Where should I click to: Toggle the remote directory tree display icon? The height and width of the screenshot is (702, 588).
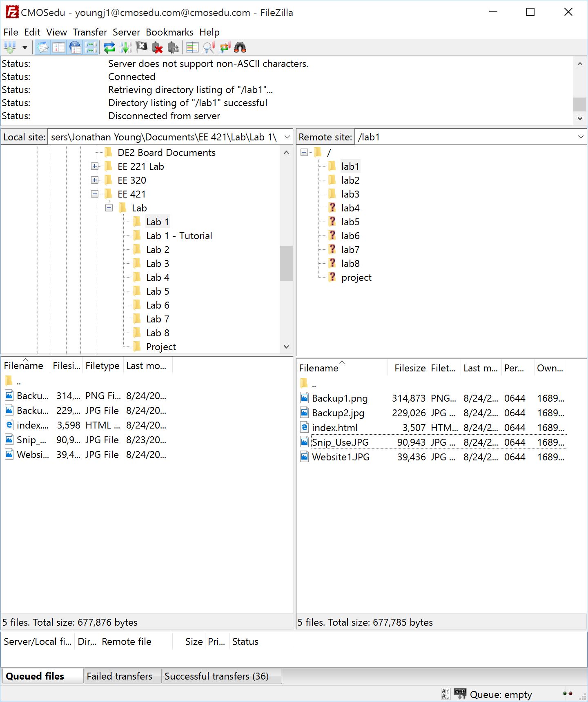pos(75,48)
